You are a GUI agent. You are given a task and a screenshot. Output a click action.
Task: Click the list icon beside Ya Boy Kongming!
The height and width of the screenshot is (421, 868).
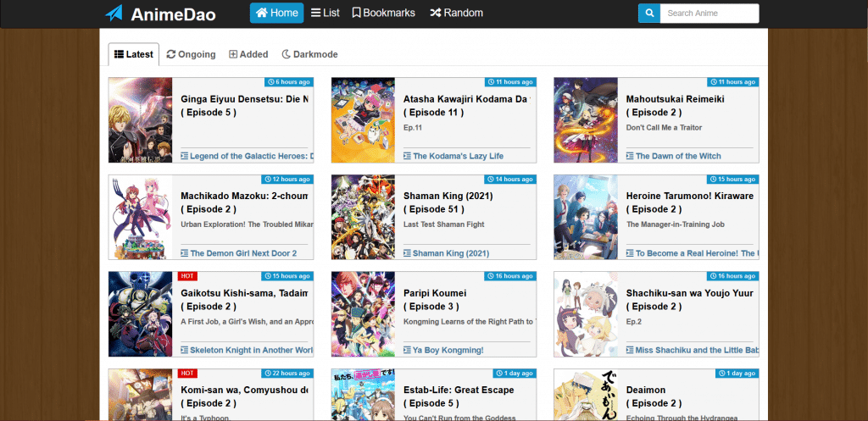pyautogui.click(x=407, y=350)
